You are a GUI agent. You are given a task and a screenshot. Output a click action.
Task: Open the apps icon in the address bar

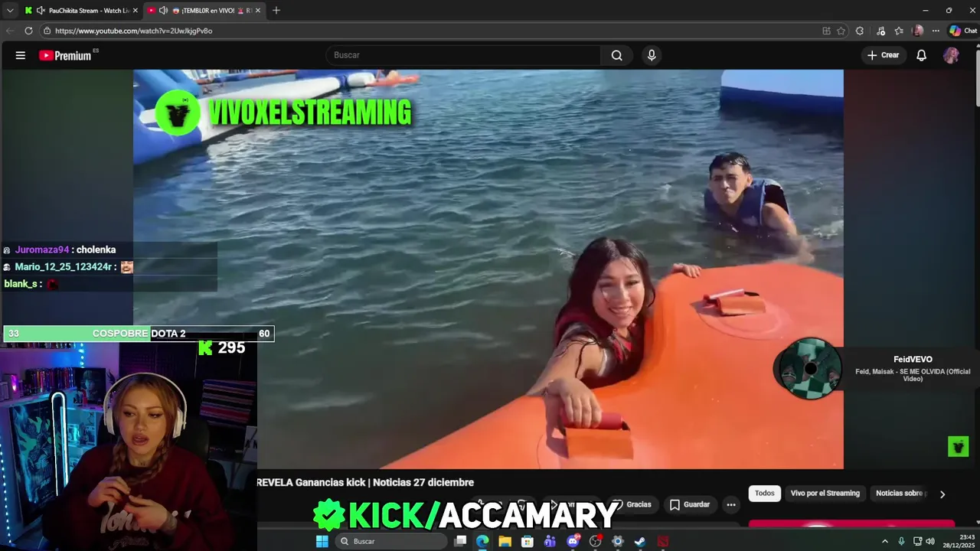point(826,31)
